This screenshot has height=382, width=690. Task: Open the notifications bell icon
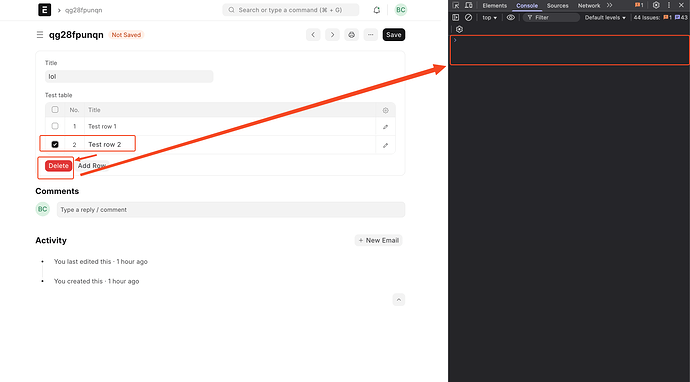377,10
